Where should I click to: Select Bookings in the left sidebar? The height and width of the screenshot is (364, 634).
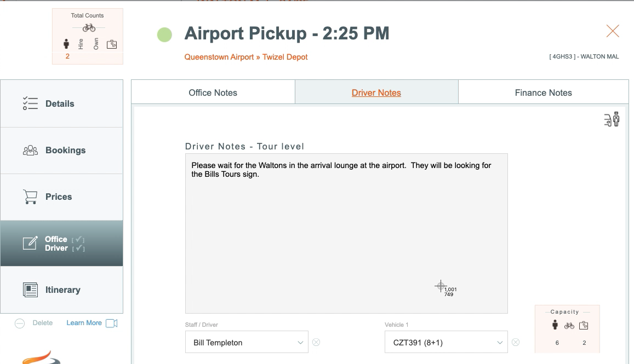click(x=62, y=151)
